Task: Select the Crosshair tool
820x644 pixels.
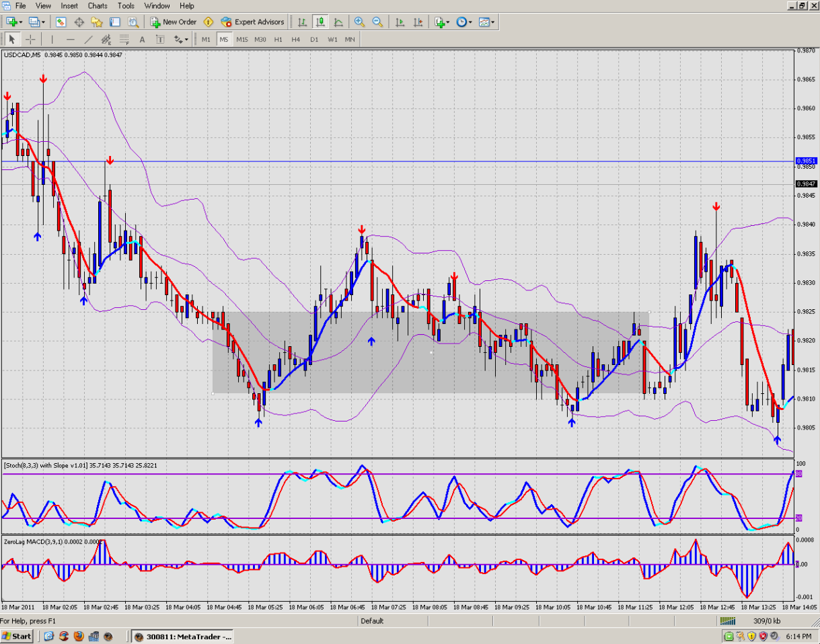Action: (30, 39)
